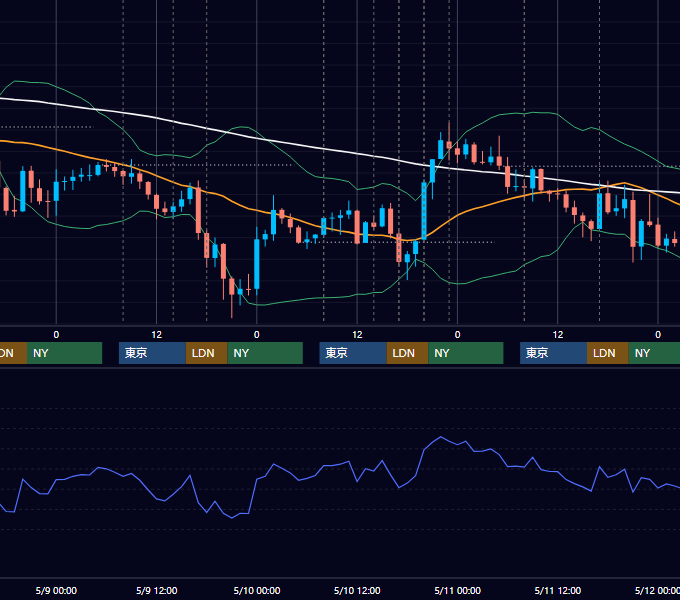Select the NY session bar spanning 5/10 00:00
The height and width of the screenshot is (600, 680).
click(x=265, y=353)
